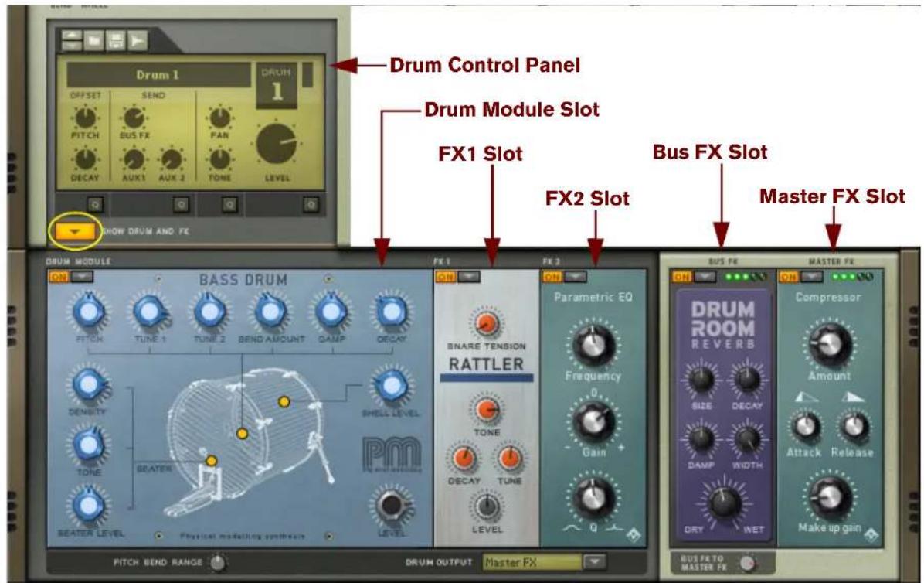Click Compressor Attack knob
Image resolution: width=924 pixels, height=583 pixels.
[806, 427]
